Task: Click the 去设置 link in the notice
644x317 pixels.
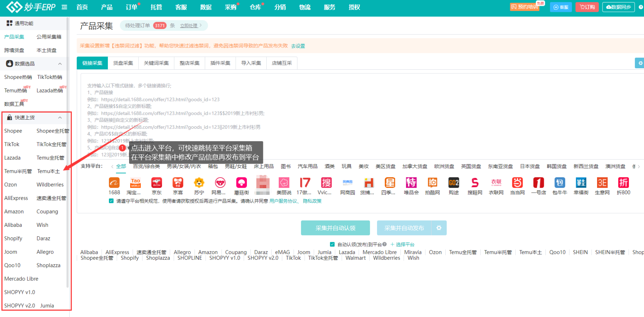Action: click(x=298, y=46)
